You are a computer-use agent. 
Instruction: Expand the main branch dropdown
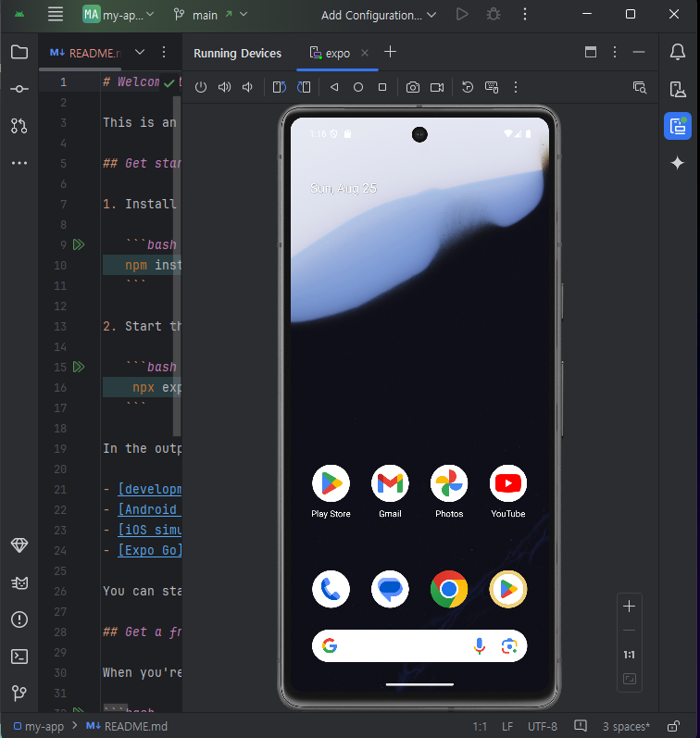pyautogui.click(x=210, y=15)
